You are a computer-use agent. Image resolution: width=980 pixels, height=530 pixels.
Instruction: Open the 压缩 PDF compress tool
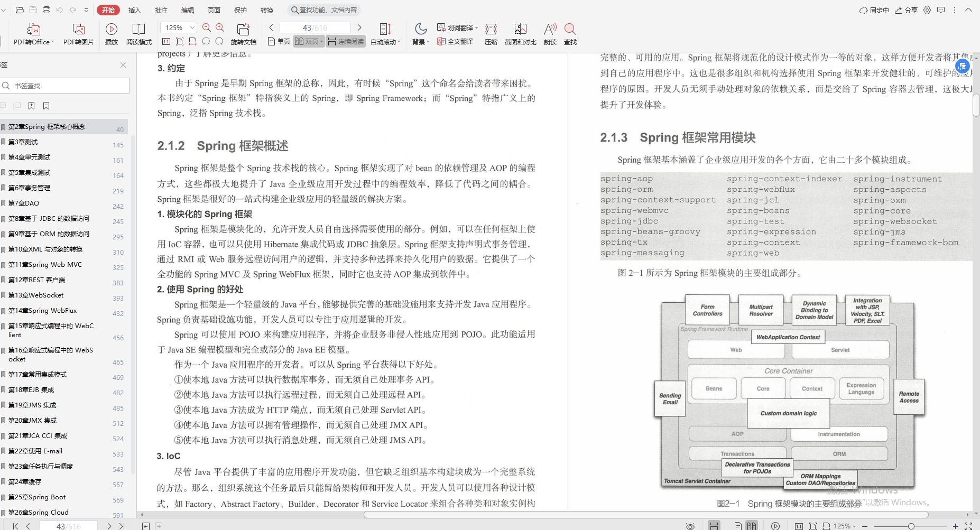click(x=491, y=33)
